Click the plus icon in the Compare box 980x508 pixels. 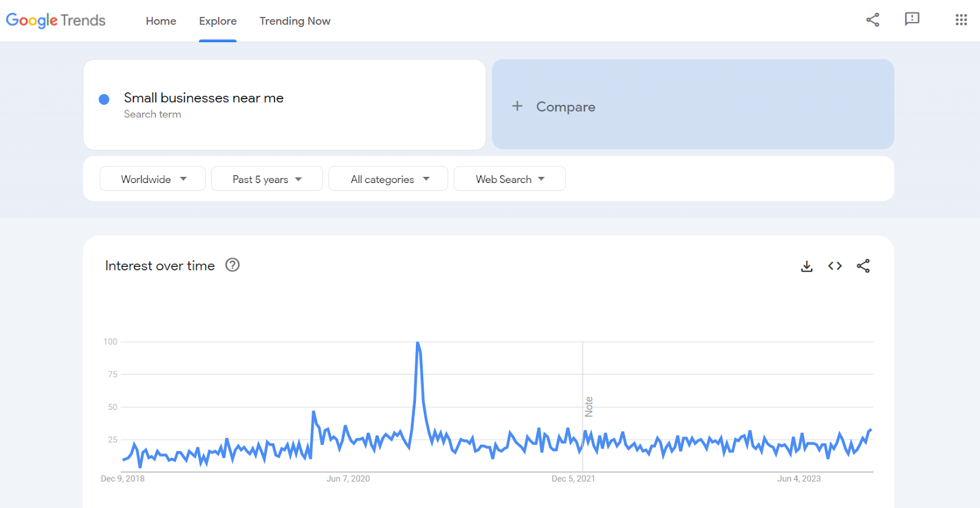click(x=518, y=106)
